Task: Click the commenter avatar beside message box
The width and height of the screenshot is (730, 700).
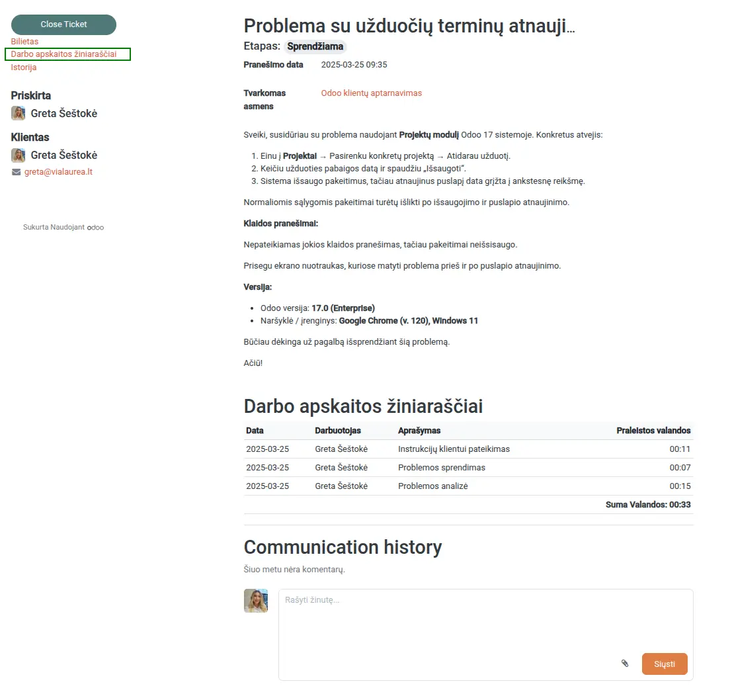Action: click(x=256, y=601)
